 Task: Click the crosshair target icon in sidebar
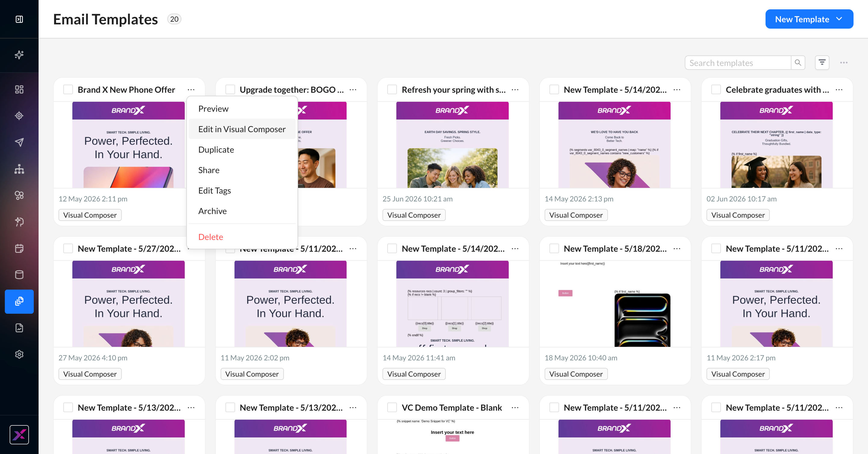tap(19, 116)
